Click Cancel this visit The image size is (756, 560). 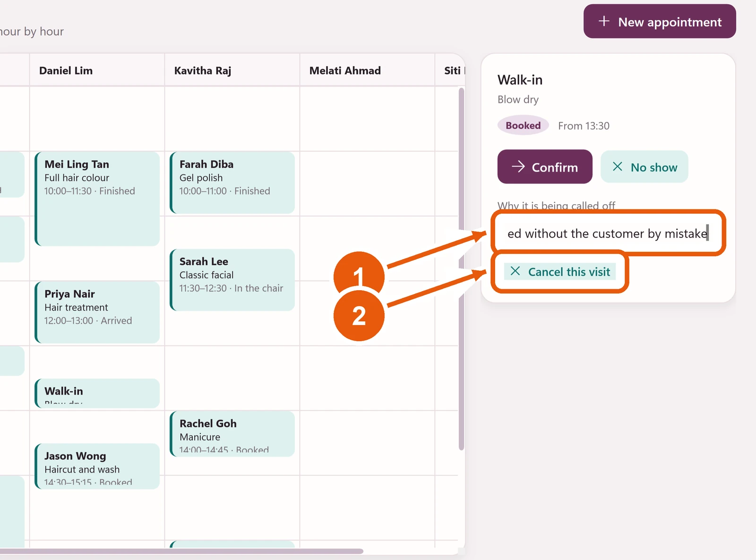pos(560,272)
